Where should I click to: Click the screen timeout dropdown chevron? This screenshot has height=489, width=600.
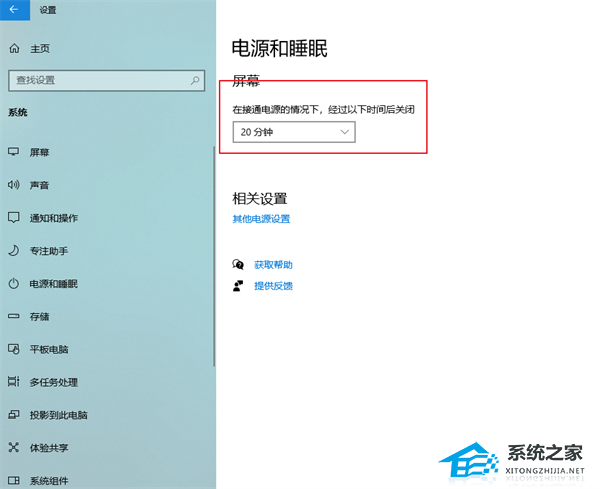pos(344,132)
